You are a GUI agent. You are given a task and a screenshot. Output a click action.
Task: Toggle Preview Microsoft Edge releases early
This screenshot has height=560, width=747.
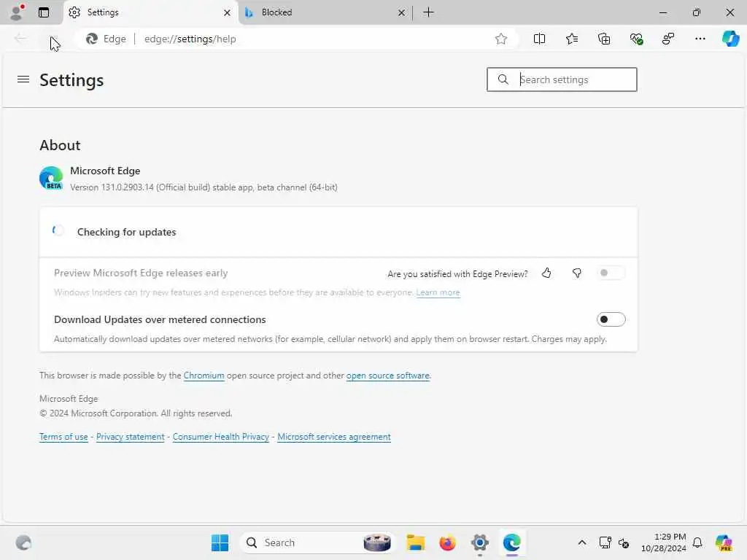pos(611,273)
